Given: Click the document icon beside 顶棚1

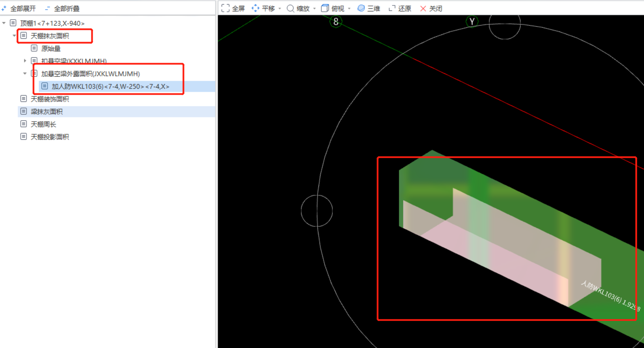Looking at the screenshot, I should click(13, 23).
